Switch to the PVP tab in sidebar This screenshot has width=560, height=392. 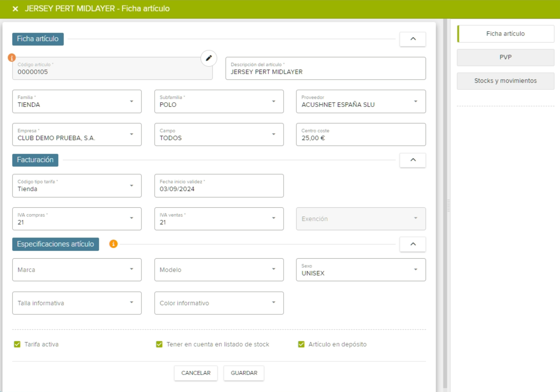[505, 57]
